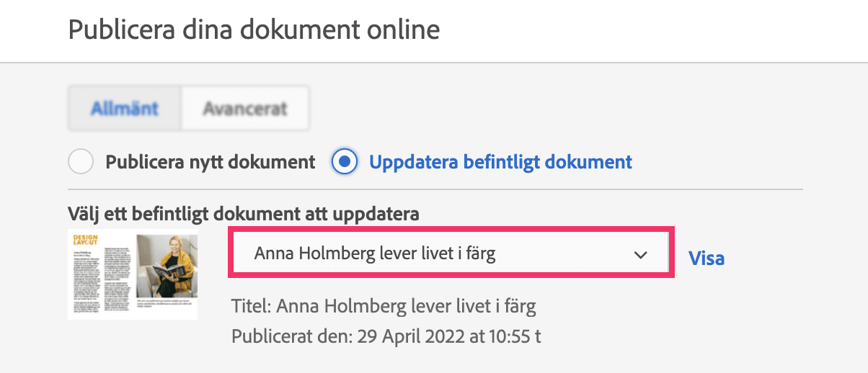This screenshot has height=373, width=868.
Task: Click the Visa link
Action: [x=707, y=258]
